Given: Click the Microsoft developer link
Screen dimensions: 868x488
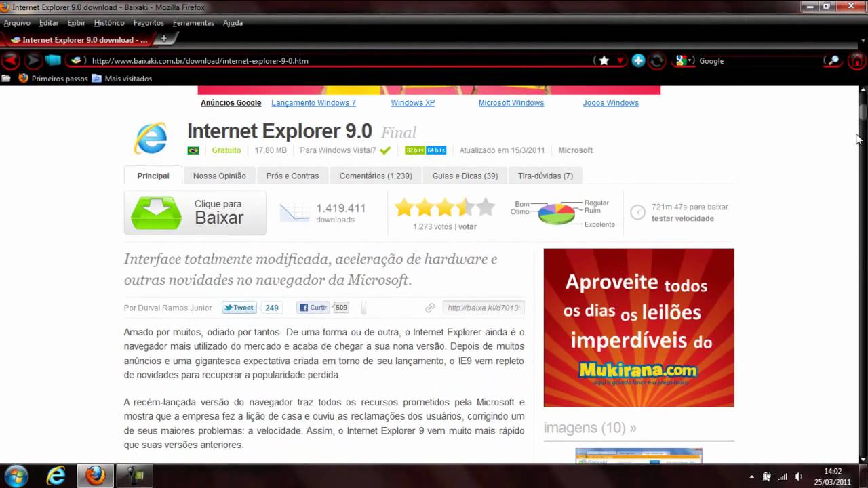Looking at the screenshot, I should coord(575,150).
